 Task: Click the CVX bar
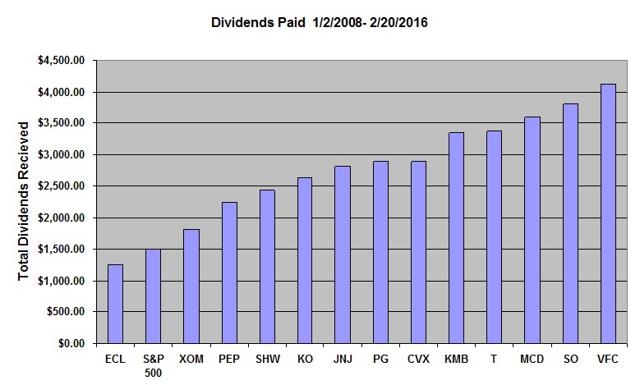[x=418, y=252]
